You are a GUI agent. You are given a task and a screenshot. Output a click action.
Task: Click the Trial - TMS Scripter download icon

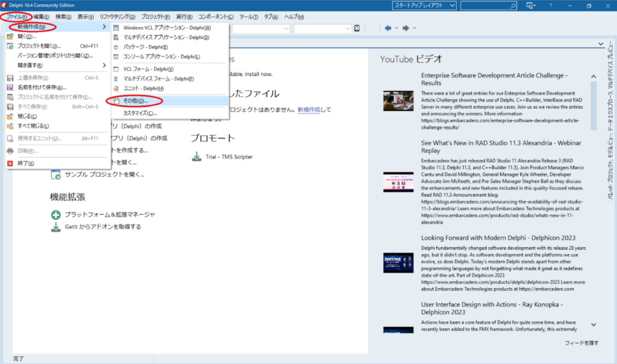click(x=196, y=156)
